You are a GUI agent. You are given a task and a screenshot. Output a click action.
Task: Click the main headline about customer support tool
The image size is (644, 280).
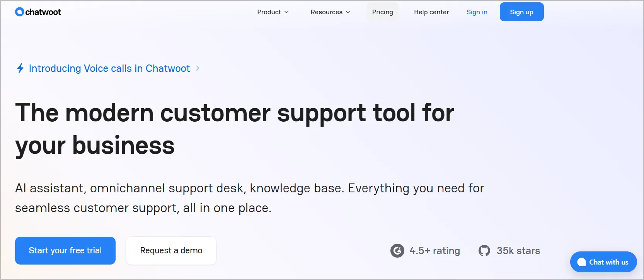[x=234, y=129]
